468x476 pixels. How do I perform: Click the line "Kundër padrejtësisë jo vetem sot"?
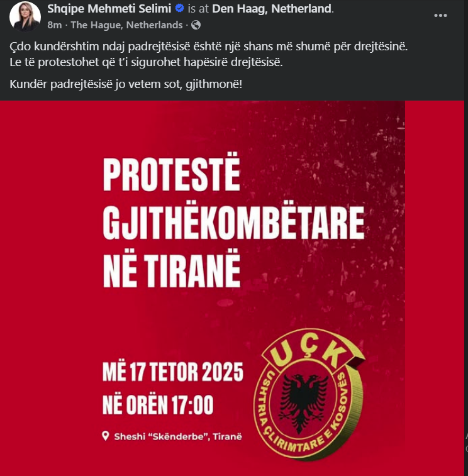pyautogui.click(x=126, y=84)
